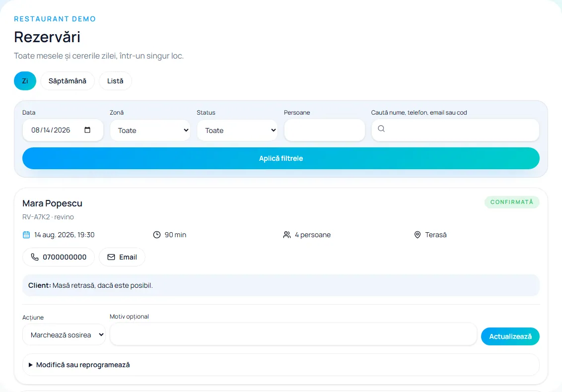Click the location pin icon beside Terasă
This screenshot has height=392, width=562.
pyautogui.click(x=417, y=235)
